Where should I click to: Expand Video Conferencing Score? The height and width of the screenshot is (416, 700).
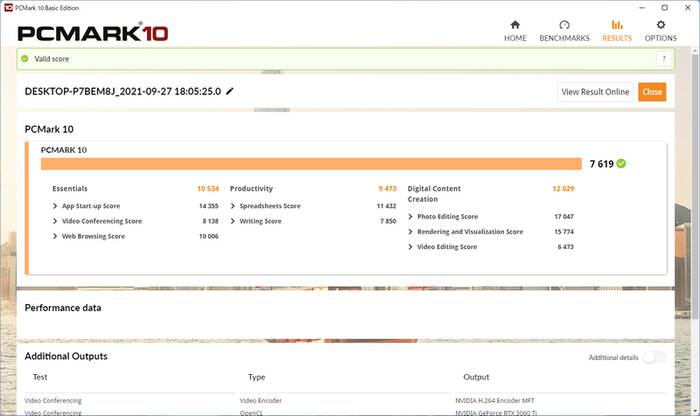click(x=55, y=221)
